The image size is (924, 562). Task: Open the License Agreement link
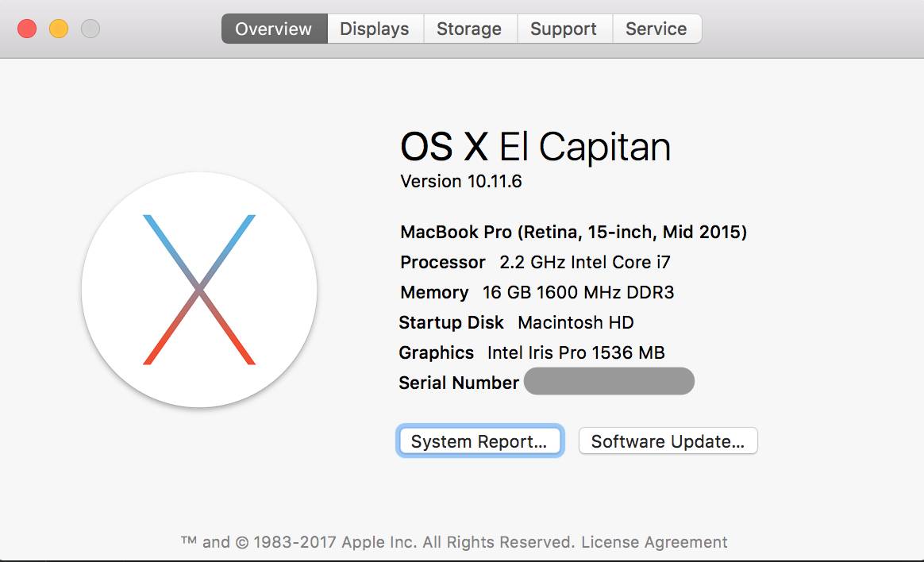(654, 543)
